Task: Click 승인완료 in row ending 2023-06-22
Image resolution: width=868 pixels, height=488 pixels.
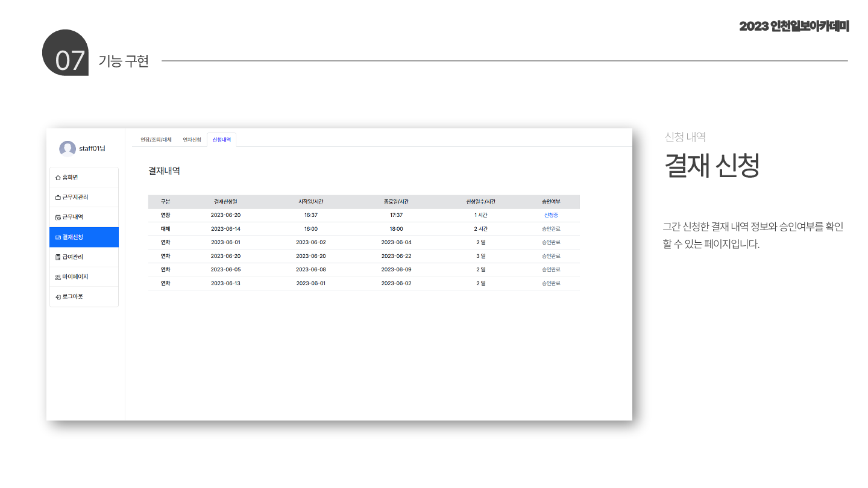Action: pyautogui.click(x=551, y=256)
